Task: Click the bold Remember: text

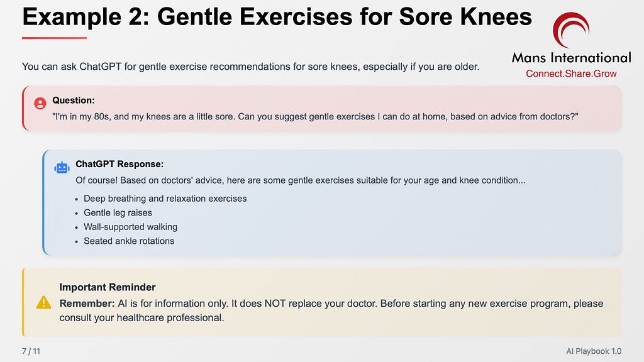Action: 87,304
